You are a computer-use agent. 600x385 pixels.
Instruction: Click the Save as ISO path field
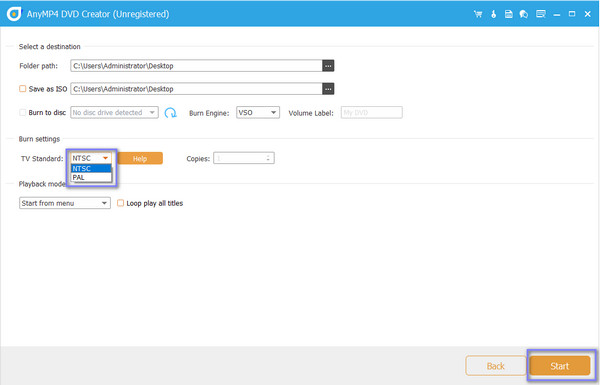tap(196, 89)
